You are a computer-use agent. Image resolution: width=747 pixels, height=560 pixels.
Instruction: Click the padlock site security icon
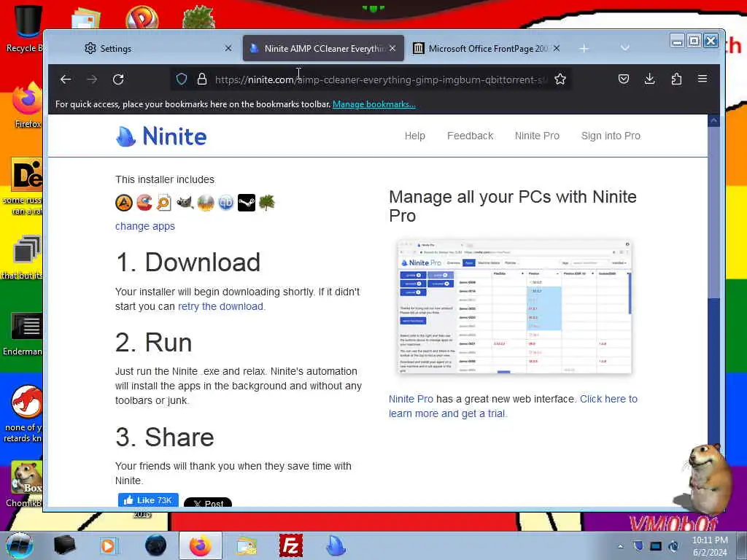(x=202, y=79)
